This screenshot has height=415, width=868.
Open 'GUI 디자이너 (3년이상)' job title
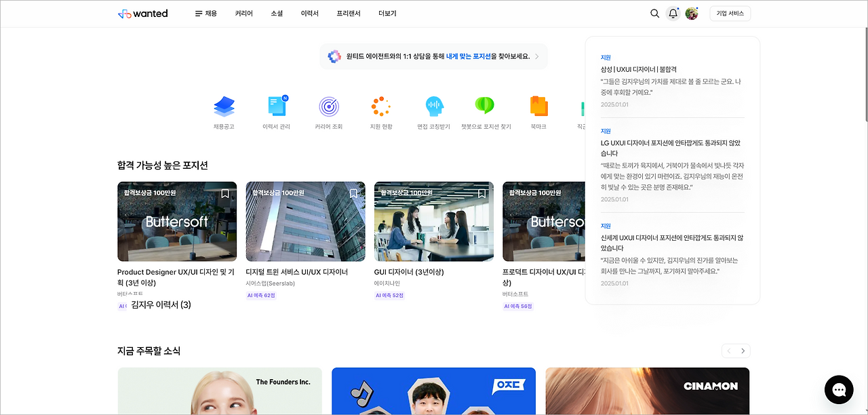pos(409,272)
